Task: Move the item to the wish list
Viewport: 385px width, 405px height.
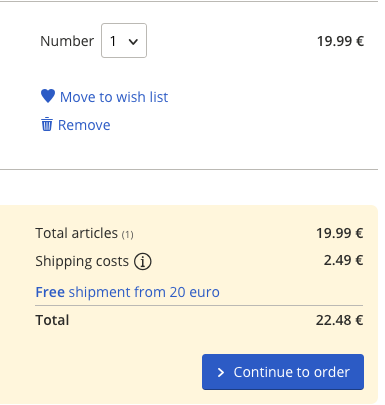Action: point(114,97)
